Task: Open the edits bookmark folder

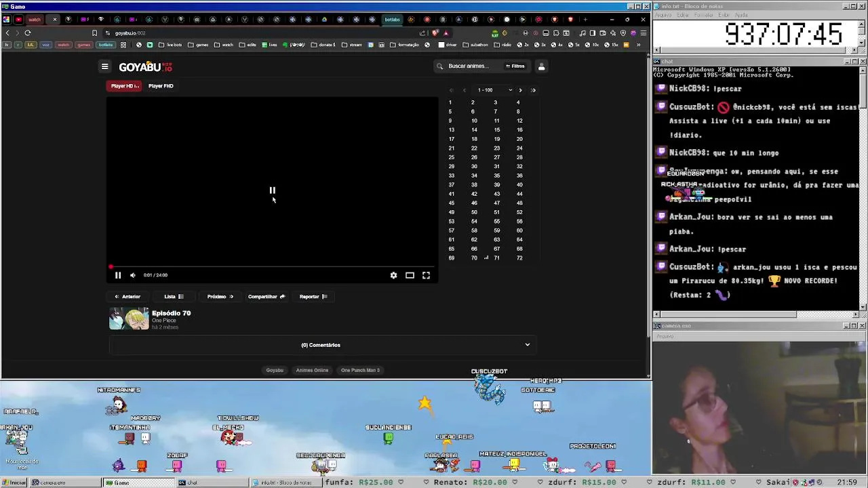Action: [x=248, y=45]
